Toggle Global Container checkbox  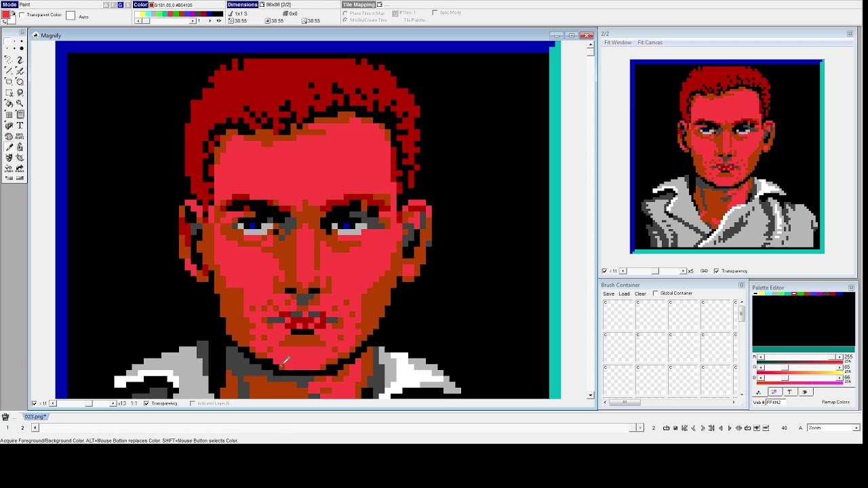[x=655, y=293]
